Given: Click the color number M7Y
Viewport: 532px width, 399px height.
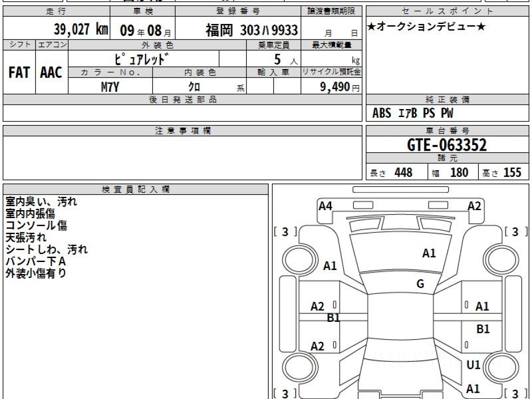Looking at the screenshot, I should pyautogui.click(x=110, y=87).
